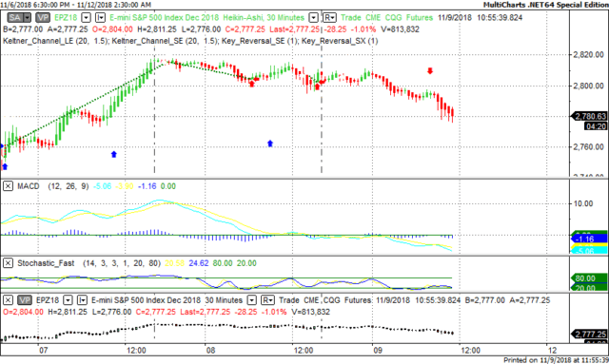
Task: Click the 10.00 label on MACD scale
Action: pos(583,203)
